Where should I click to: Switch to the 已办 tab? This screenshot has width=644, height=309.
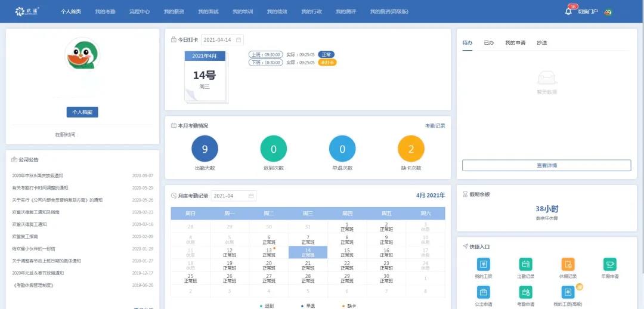click(488, 43)
